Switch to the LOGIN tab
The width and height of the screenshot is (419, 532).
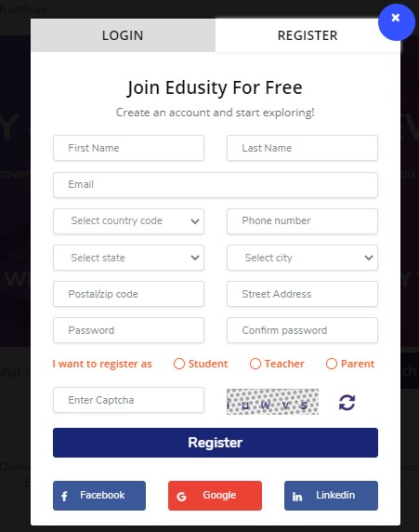[123, 35]
